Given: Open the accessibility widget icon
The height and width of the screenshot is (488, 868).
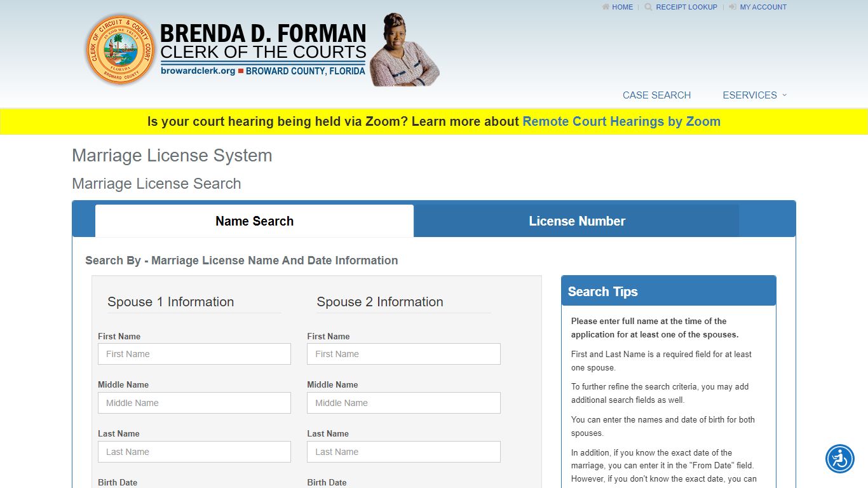Looking at the screenshot, I should point(840,459).
